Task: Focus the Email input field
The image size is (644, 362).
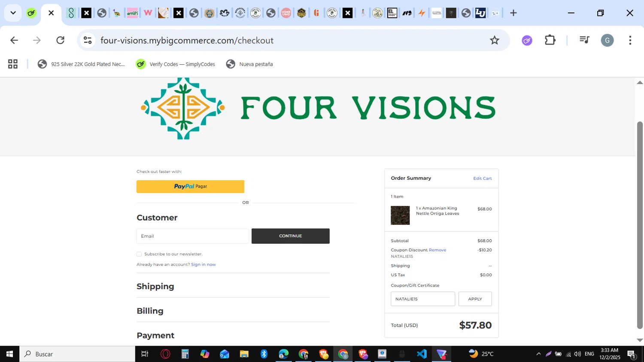Action: pos(192,236)
